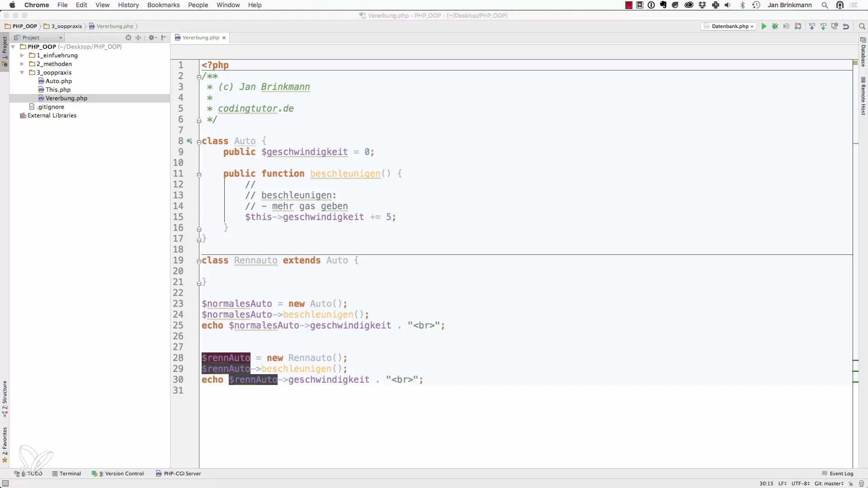Open the TODO tool window
The width and height of the screenshot is (868, 488).
28,474
